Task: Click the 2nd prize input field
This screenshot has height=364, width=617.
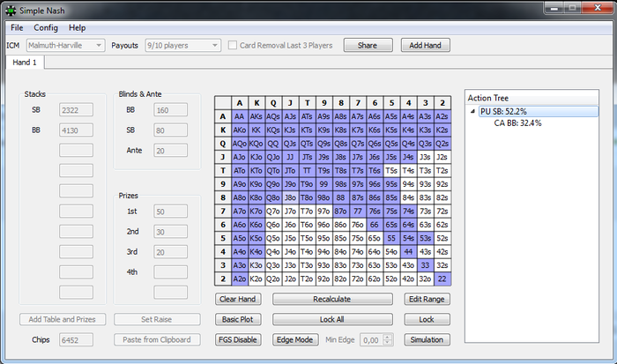Action: (x=171, y=232)
